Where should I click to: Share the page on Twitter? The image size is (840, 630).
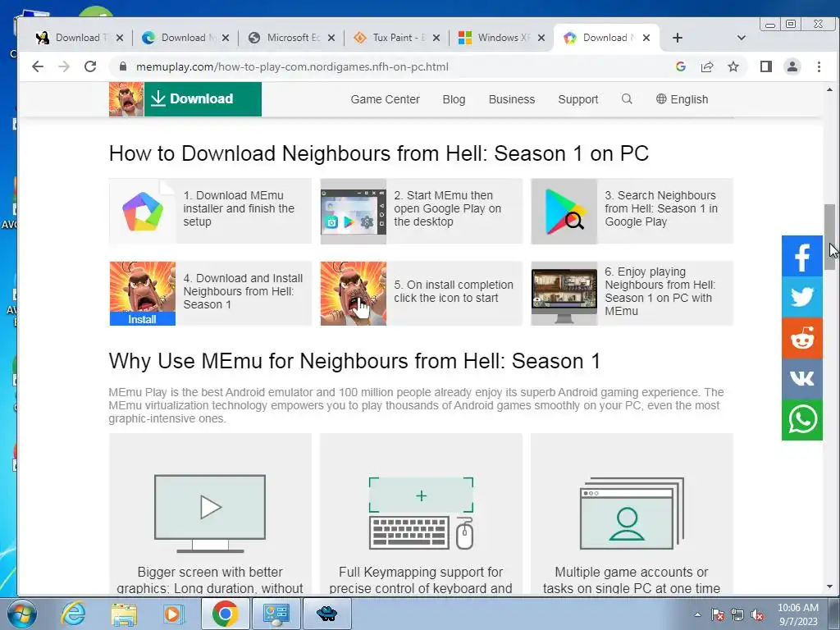[x=802, y=297]
